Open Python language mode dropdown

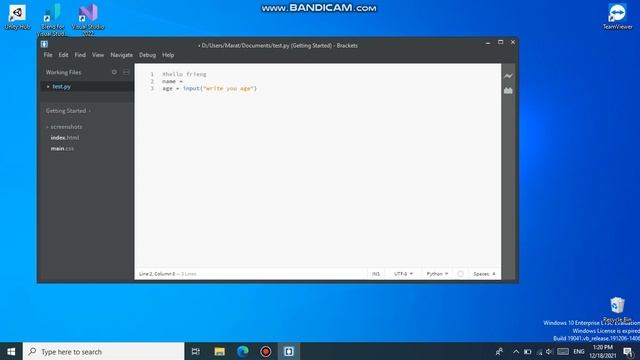point(437,274)
